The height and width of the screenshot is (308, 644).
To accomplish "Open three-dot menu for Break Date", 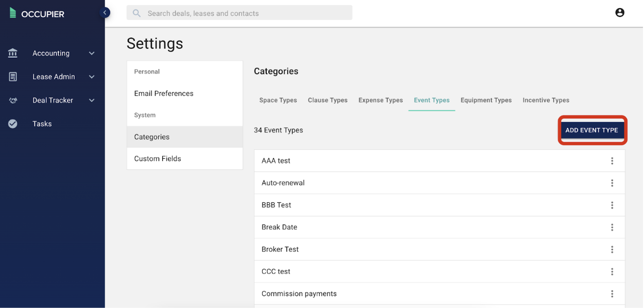I will tap(612, 227).
